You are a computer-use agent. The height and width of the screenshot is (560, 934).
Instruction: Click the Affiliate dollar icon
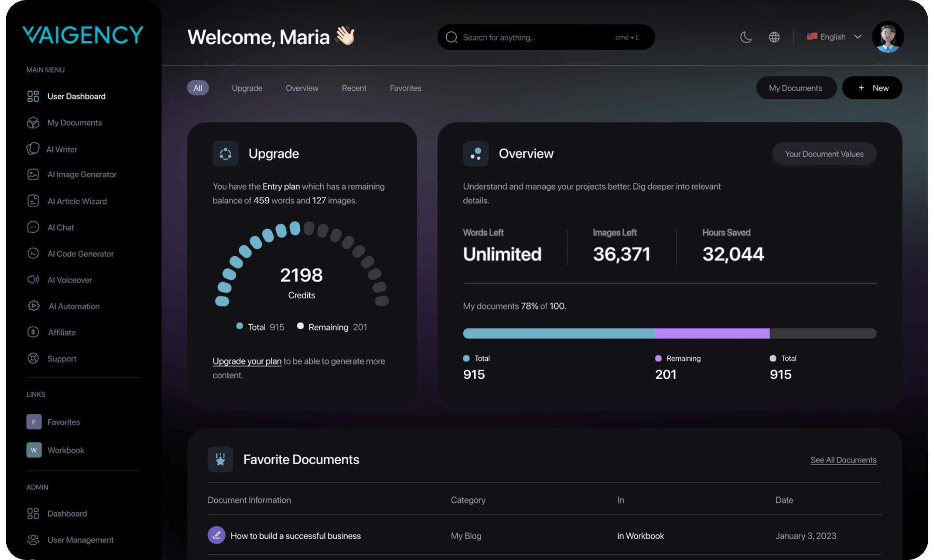(x=33, y=332)
